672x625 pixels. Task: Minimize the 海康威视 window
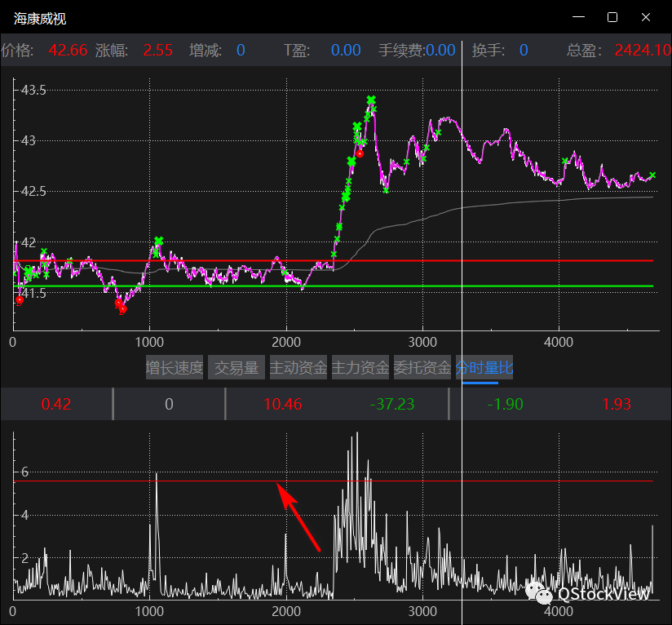[x=578, y=17]
